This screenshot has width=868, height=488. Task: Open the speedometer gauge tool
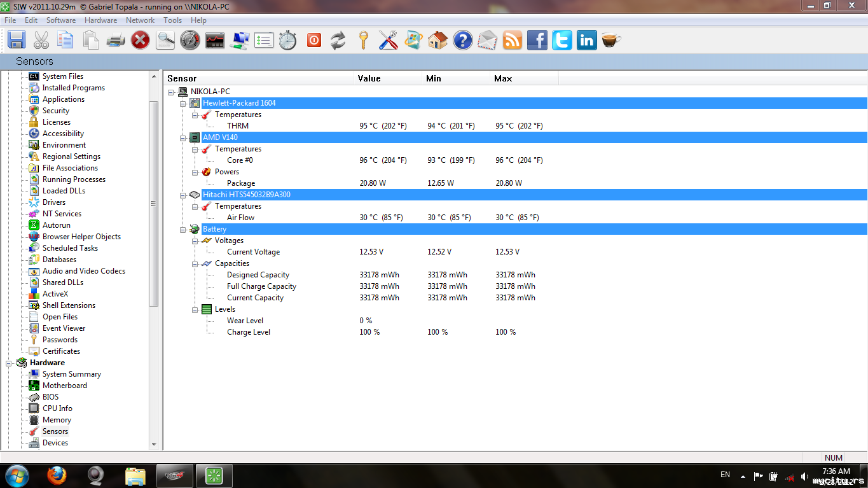click(190, 40)
